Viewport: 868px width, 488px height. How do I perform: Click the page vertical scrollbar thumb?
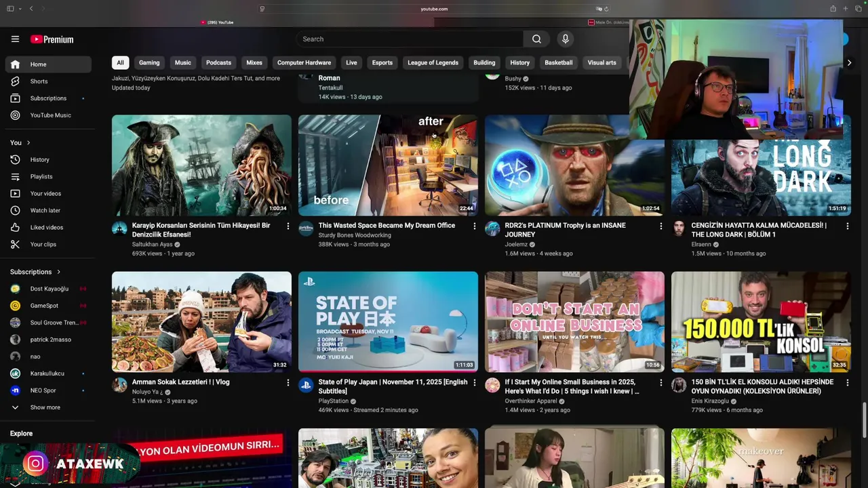click(864, 420)
